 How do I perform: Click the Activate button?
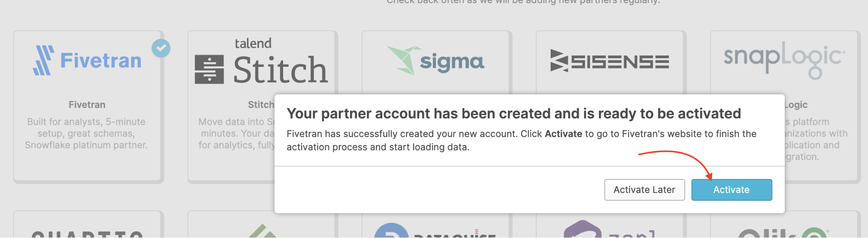(731, 190)
